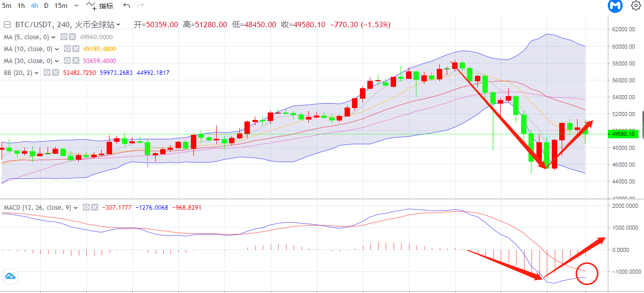Expand MACD (12, 26, close, 9) options
Screen dimensions: 644x293
click(x=76, y=208)
